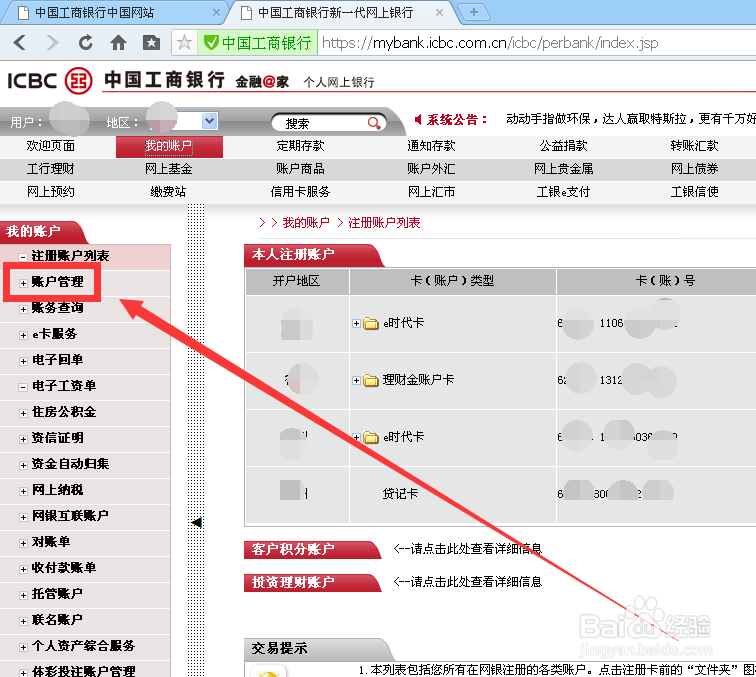Open 网上纳税 in the sidebar

pyautogui.click(x=57, y=490)
